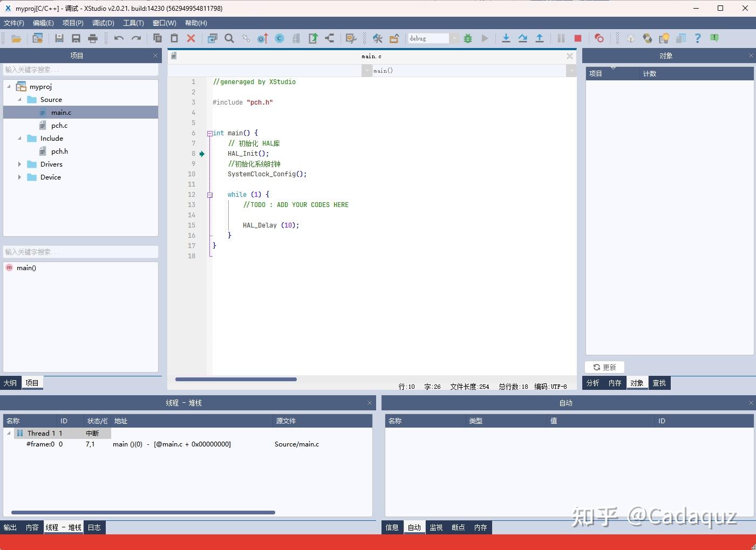Open the 文件(F) menu
The image size is (756, 550).
(14, 23)
